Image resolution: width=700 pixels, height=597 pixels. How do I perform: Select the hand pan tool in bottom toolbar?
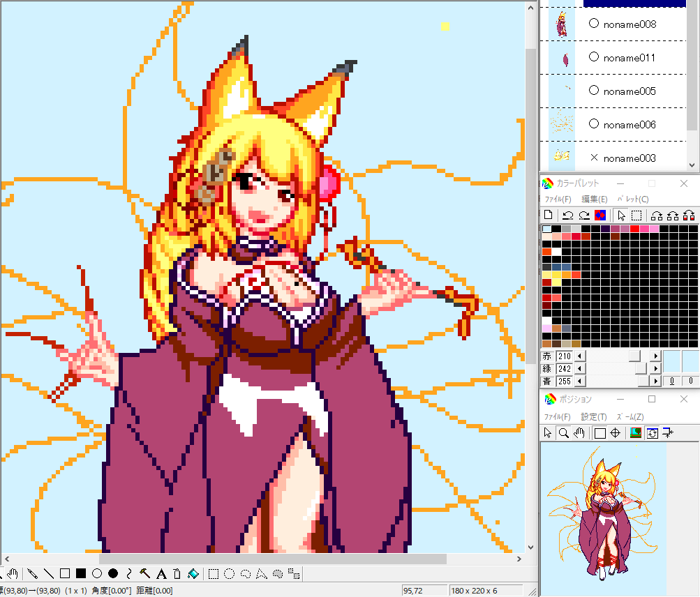[13, 573]
